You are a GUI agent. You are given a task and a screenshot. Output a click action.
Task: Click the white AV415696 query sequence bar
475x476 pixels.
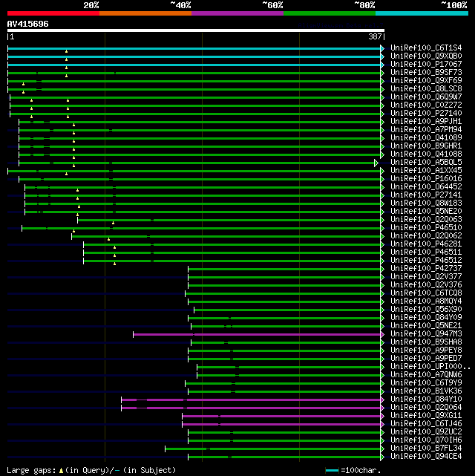196,30
